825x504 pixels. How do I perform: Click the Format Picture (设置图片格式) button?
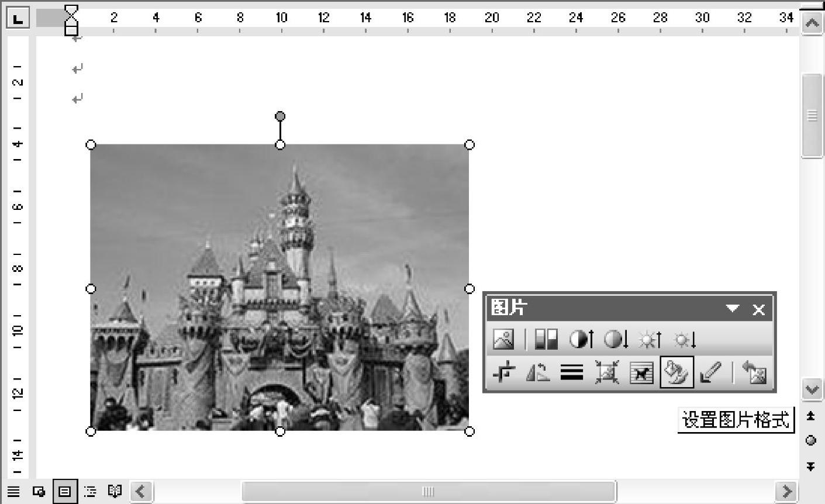coord(676,372)
